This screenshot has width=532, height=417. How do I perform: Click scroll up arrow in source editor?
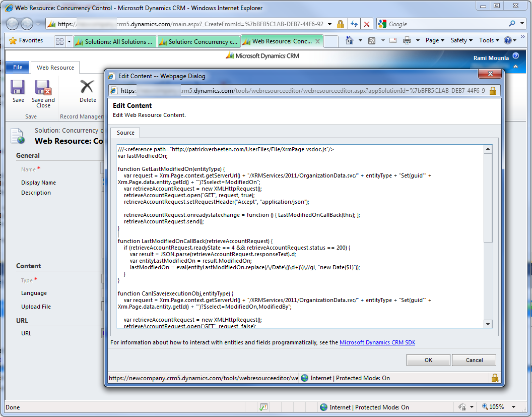click(x=488, y=149)
